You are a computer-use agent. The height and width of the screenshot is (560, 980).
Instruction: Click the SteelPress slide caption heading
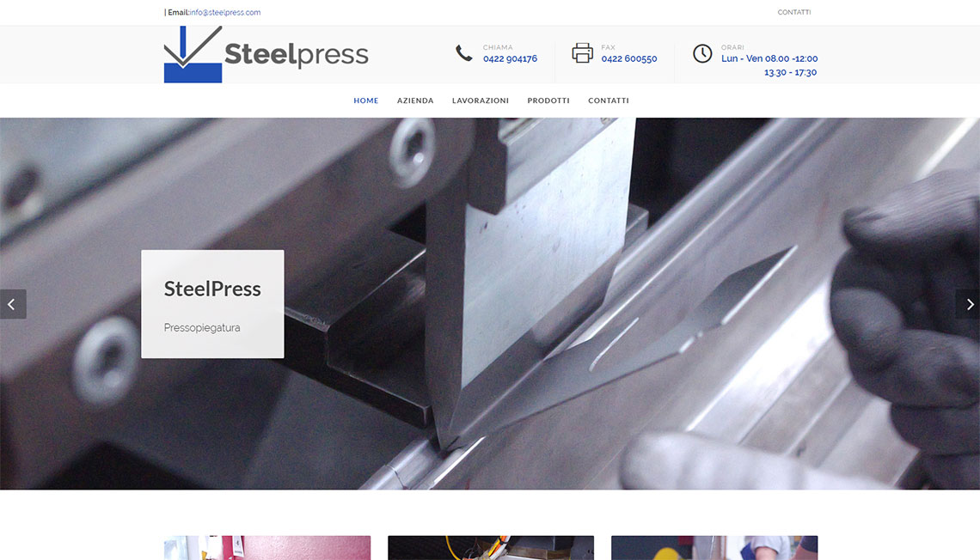click(212, 289)
